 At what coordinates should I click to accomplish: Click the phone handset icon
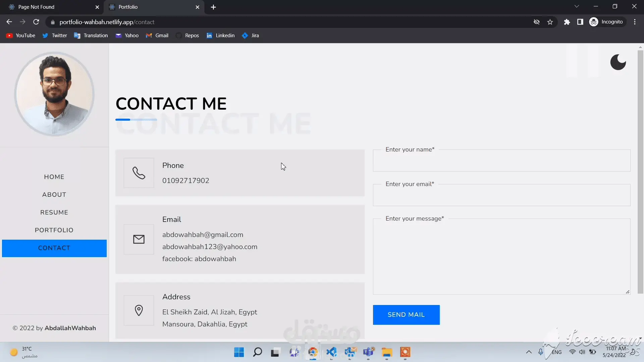tap(139, 173)
